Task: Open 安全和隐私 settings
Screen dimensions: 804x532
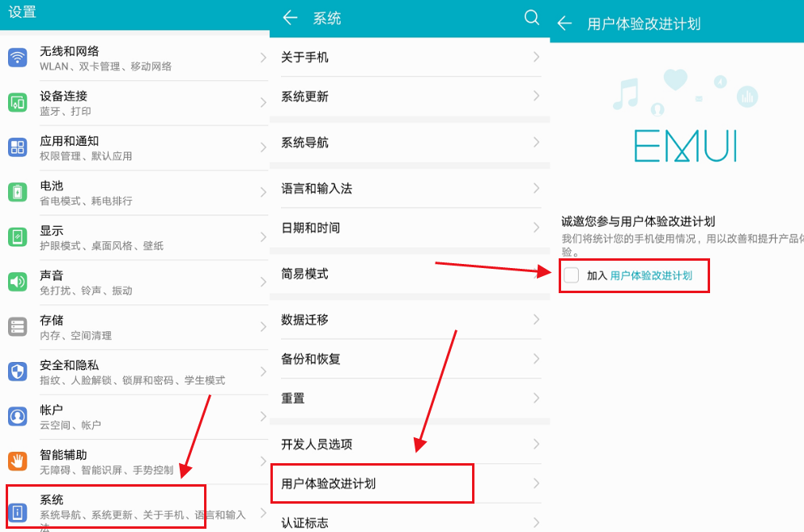Action: point(135,372)
